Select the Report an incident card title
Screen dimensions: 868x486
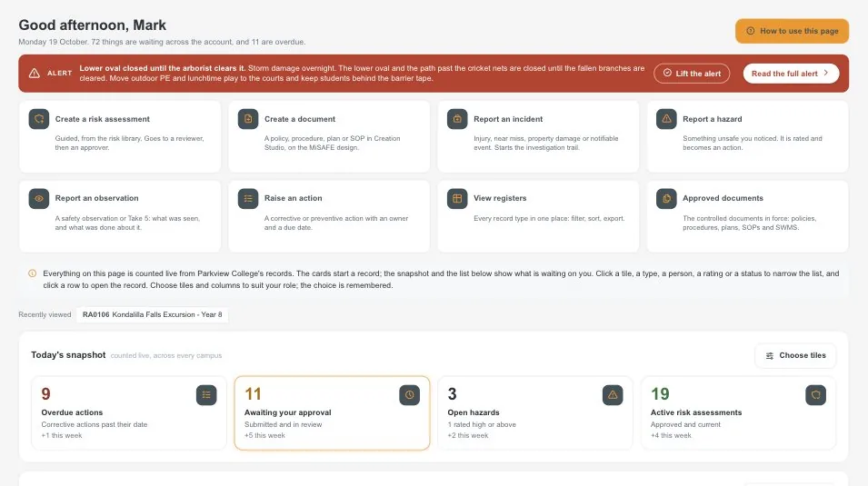coord(508,119)
